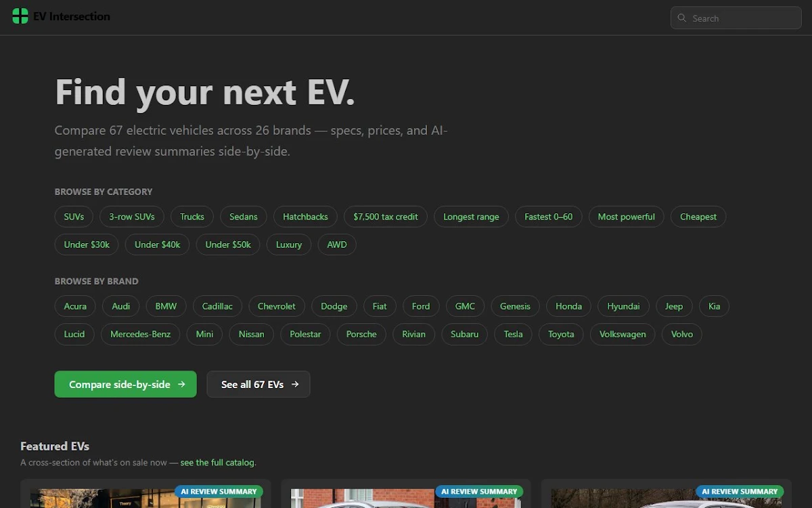Browse Hatchbacks category

(x=305, y=217)
